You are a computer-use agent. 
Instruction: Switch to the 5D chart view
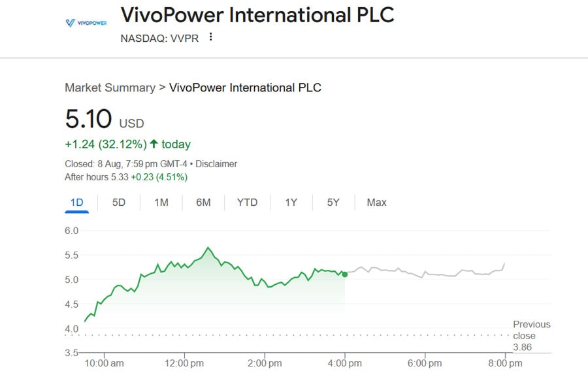[118, 203]
